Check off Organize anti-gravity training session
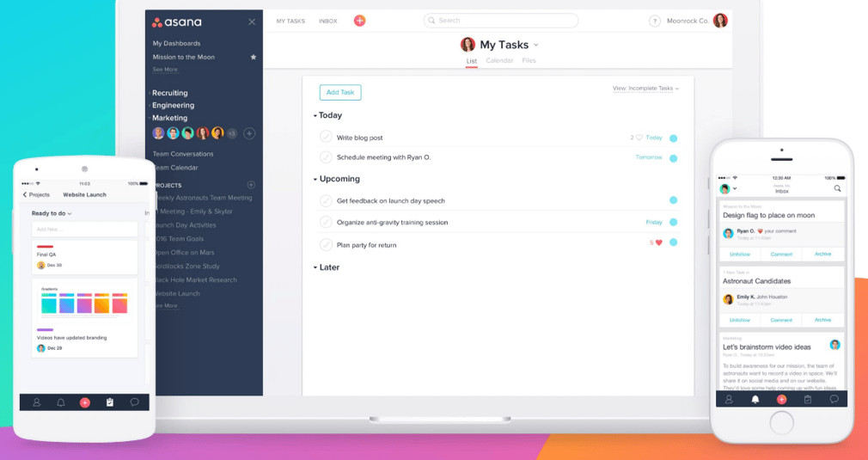868x460 pixels. (326, 222)
